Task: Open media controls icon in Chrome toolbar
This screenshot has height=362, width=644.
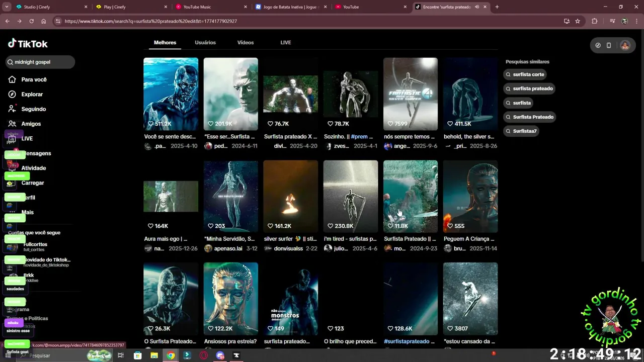Action: [612, 21]
